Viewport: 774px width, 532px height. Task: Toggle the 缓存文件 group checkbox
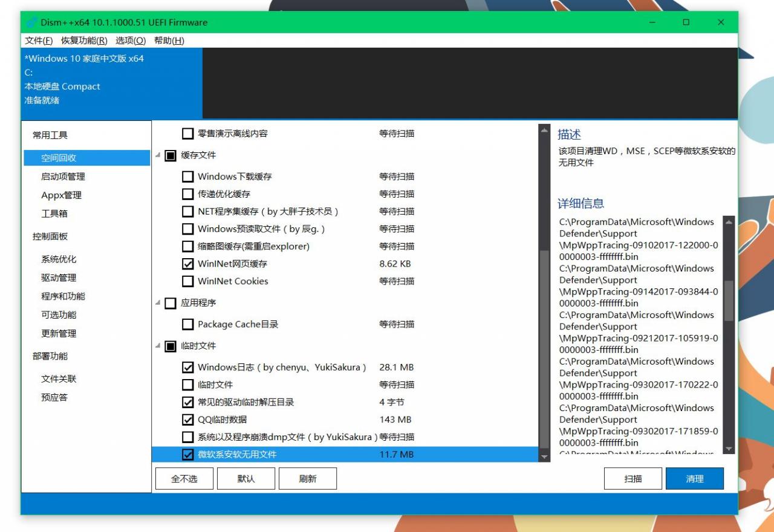coord(171,155)
